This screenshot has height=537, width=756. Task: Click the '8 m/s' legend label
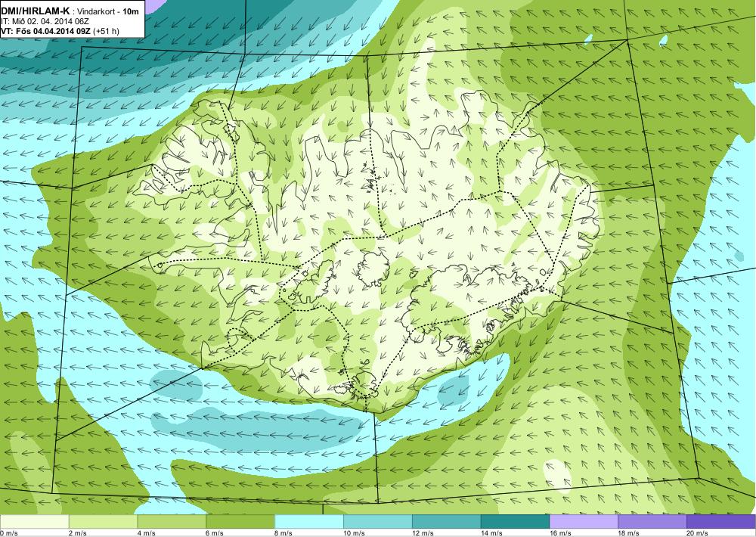pos(284,533)
